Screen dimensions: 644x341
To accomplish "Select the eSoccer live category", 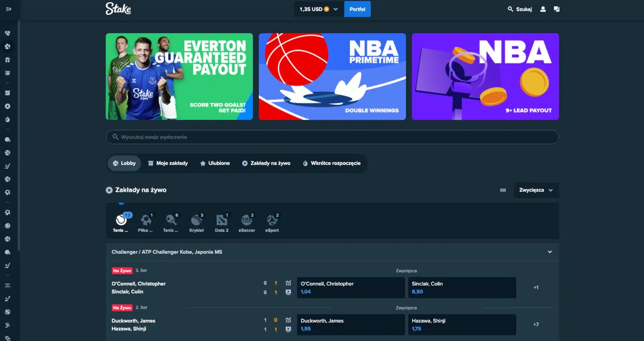I will [x=247, y=223].
